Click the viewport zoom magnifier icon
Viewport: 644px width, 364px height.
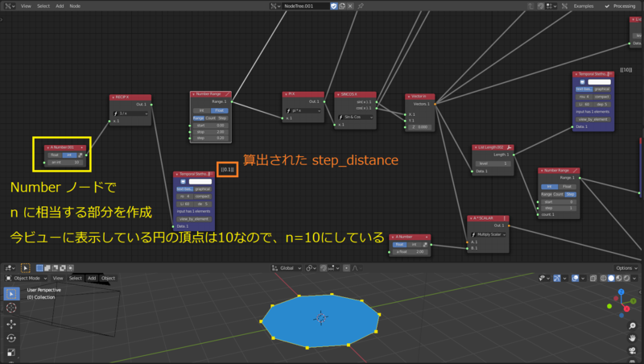tap(632, 326)
